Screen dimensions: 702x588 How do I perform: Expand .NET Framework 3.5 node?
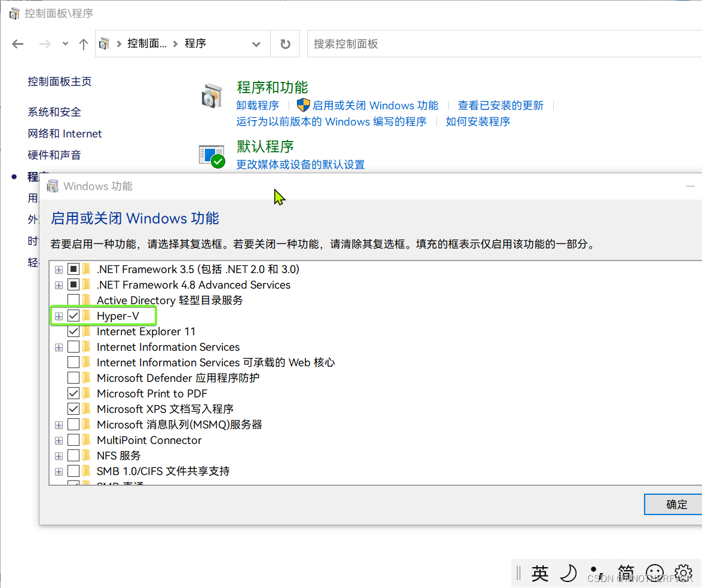pos(59,269)
